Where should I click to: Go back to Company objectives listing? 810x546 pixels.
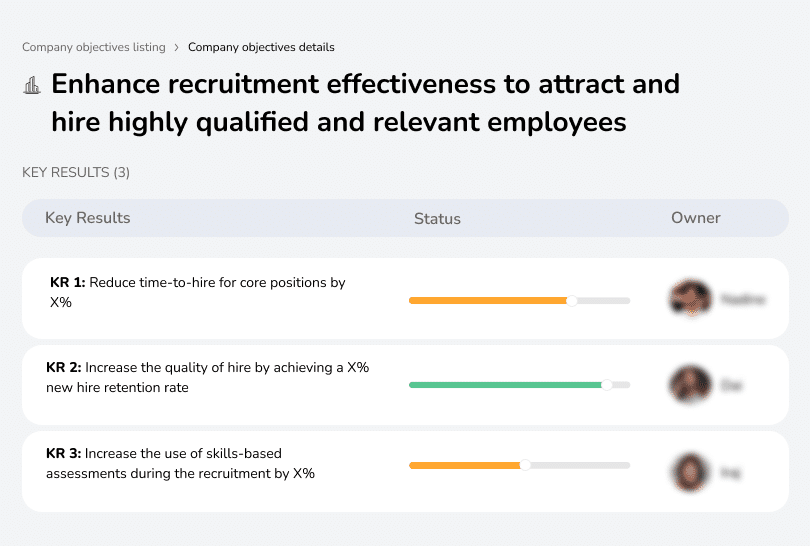(x=94, y=47)
